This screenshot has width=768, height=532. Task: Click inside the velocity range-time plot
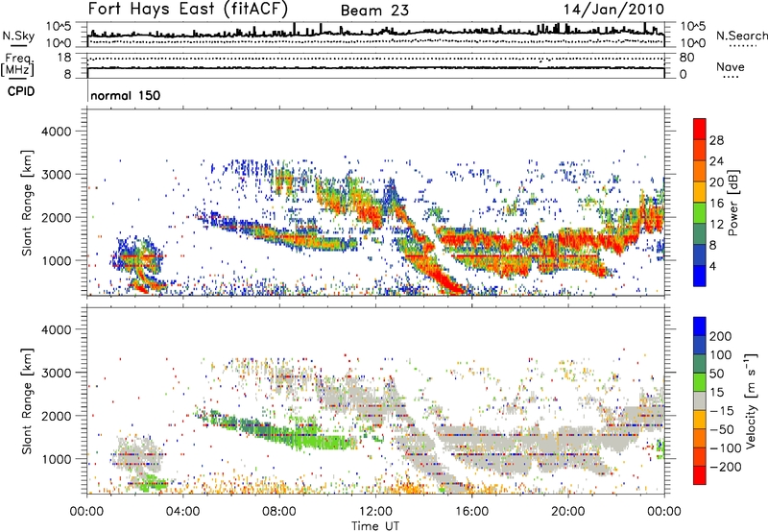tap(375, 399)
